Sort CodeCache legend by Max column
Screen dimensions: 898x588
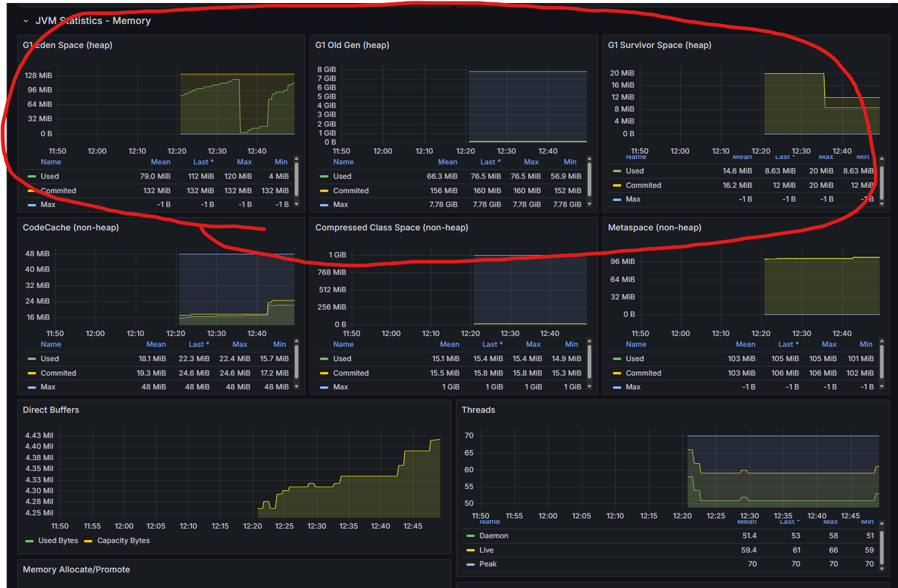[x=240, y=344]
